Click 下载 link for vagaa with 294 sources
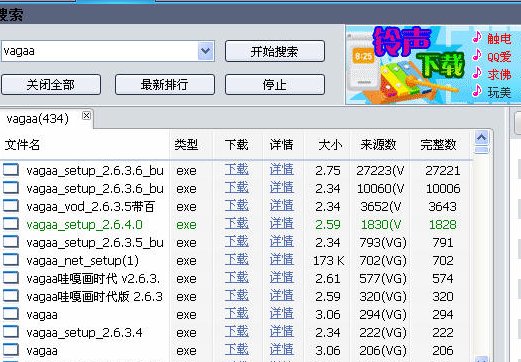Viewport: 521px width, 362px height. click(x=236, y=314)
